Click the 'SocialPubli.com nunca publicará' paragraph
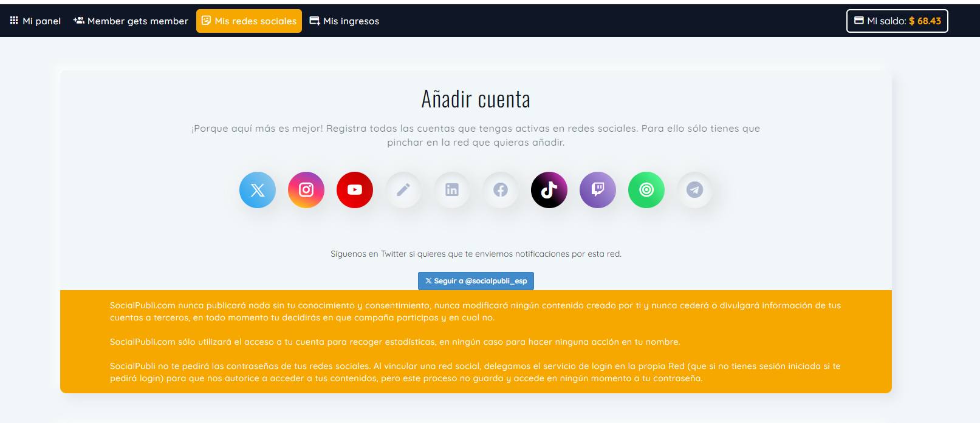980x423 pixels. [x=475, y=311]
